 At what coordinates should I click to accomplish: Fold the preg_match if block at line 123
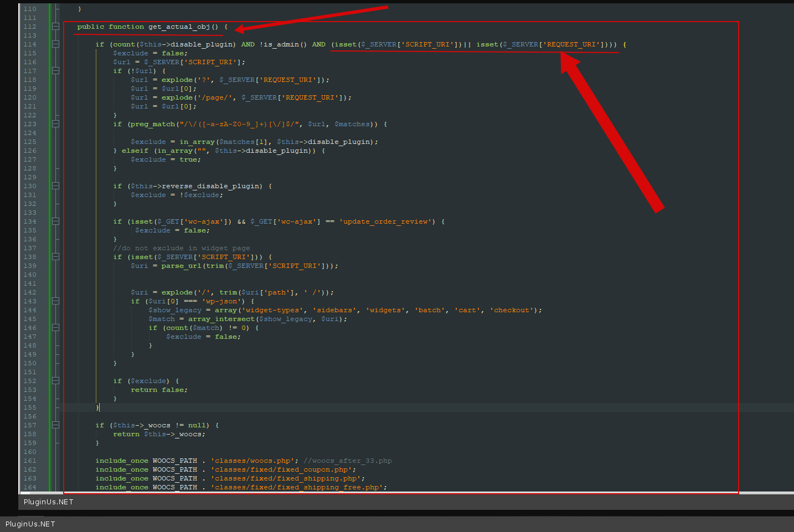tap(55, 124)
